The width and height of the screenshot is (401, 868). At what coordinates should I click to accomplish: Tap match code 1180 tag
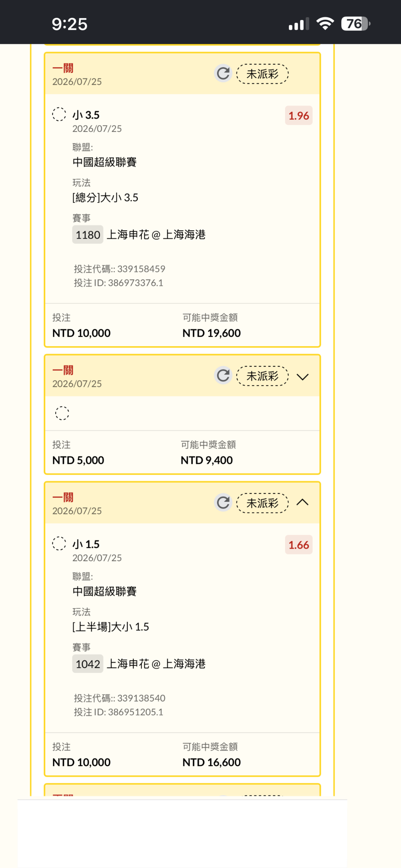pos(88,234)
